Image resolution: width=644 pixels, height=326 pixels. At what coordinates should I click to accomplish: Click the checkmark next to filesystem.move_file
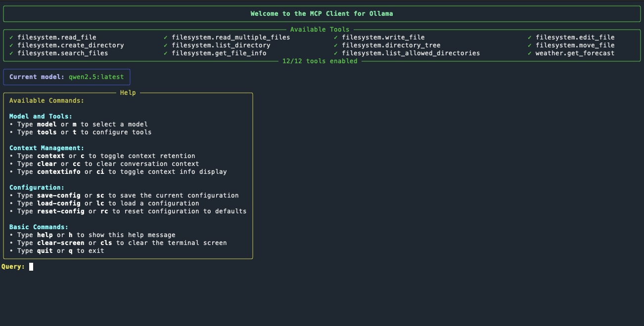[530, 45]
